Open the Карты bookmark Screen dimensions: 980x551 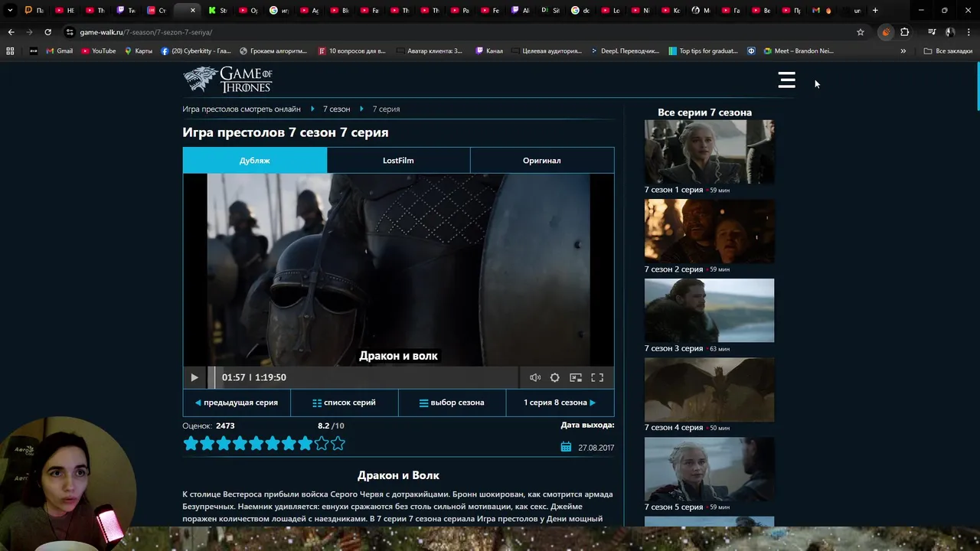[x=139, y=51]
